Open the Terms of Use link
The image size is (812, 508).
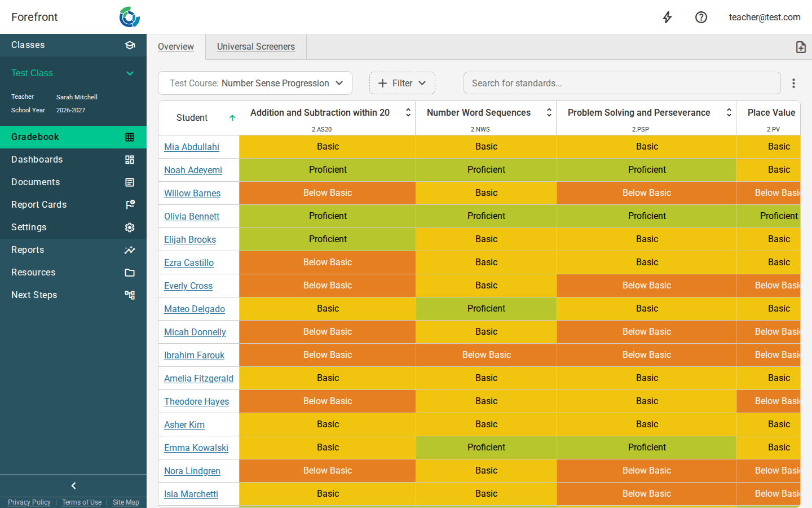(82, 502)
